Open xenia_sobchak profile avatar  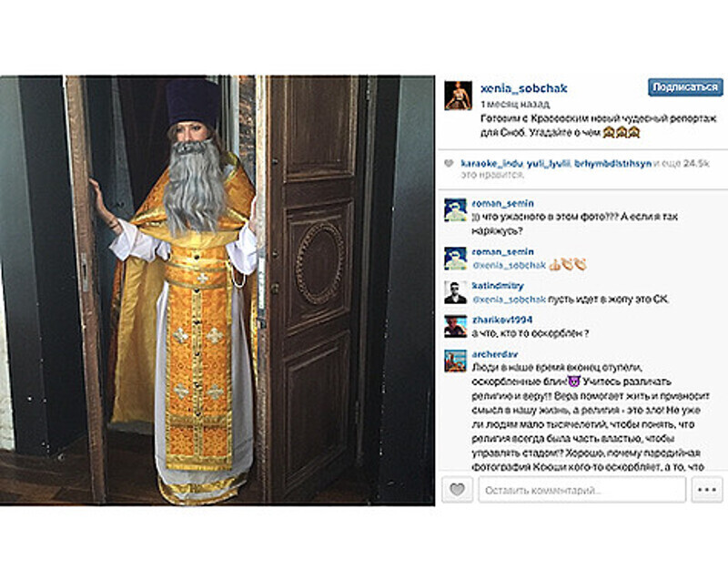click(x=459, y=96)
